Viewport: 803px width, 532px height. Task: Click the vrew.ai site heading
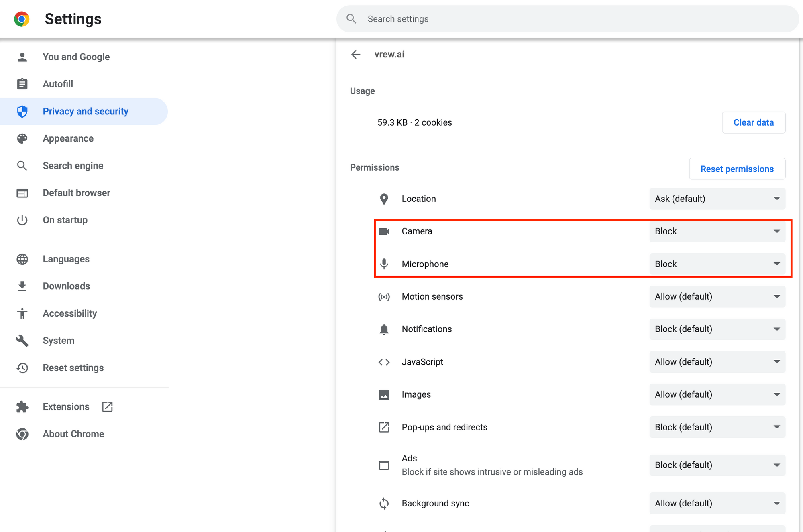coord(389,55)
